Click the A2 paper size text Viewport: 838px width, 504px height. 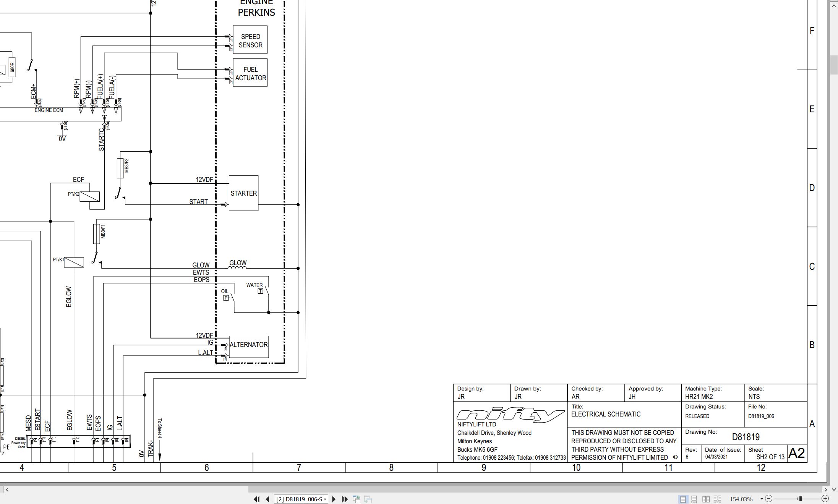797,453
